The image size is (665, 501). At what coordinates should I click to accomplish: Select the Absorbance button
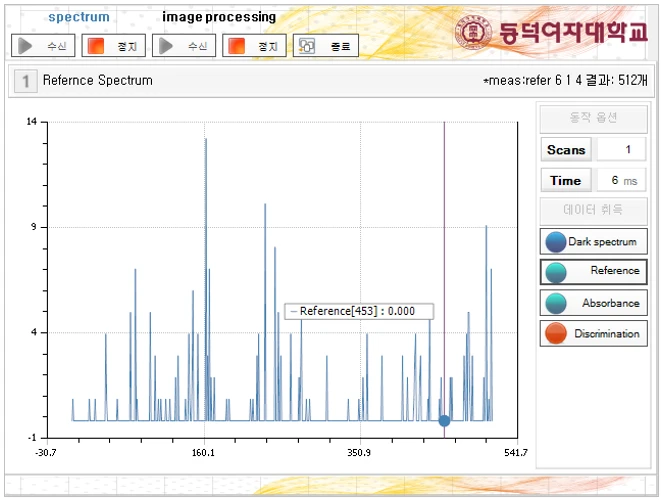point(594,302)
